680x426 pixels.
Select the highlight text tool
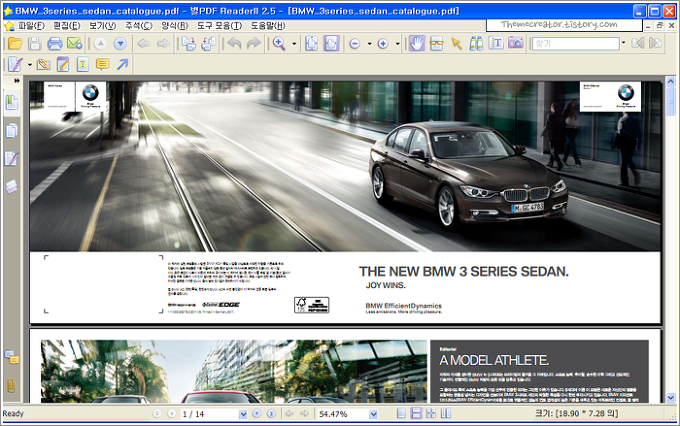82,65
